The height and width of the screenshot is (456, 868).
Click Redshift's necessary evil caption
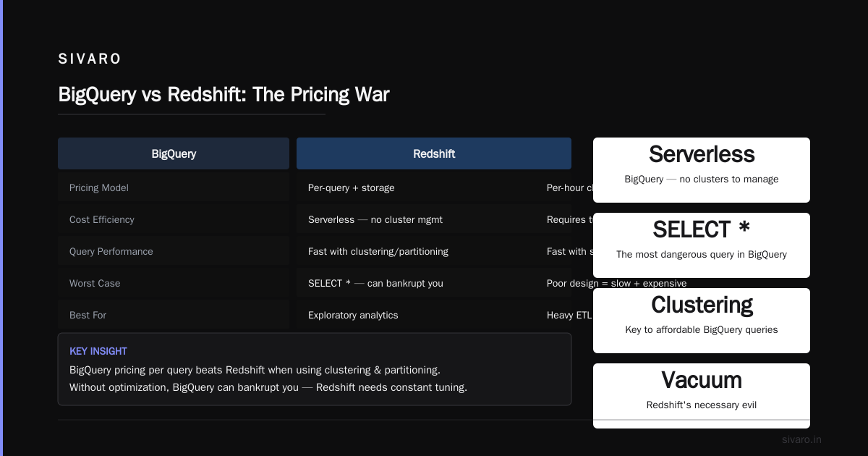702,405
